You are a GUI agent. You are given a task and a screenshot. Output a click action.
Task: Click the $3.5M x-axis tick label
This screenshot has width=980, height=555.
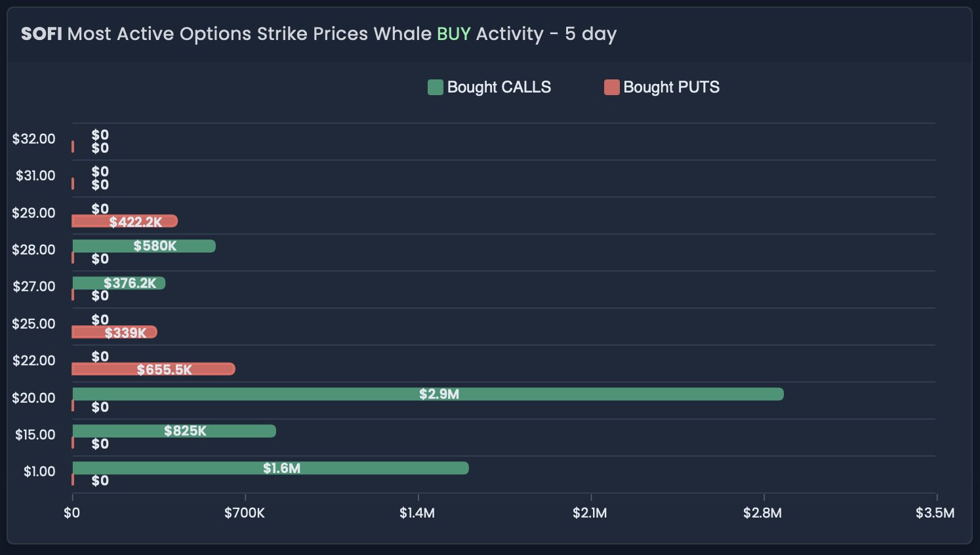(x=935, y=513)
